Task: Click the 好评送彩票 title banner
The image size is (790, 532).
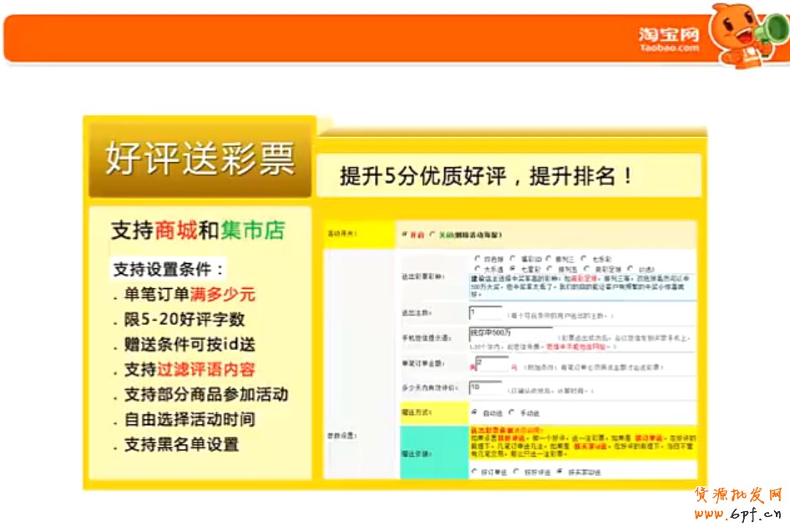Action: (200, 158)
